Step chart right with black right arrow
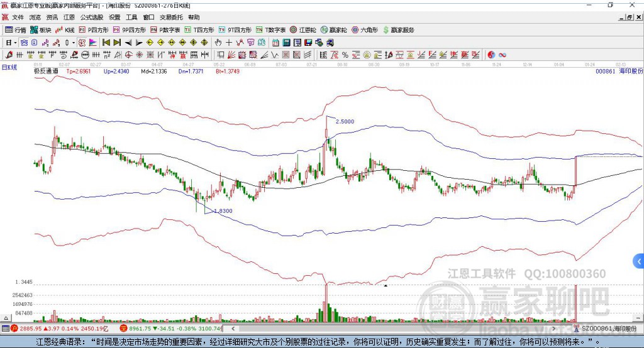 click(x=139, y=43)
